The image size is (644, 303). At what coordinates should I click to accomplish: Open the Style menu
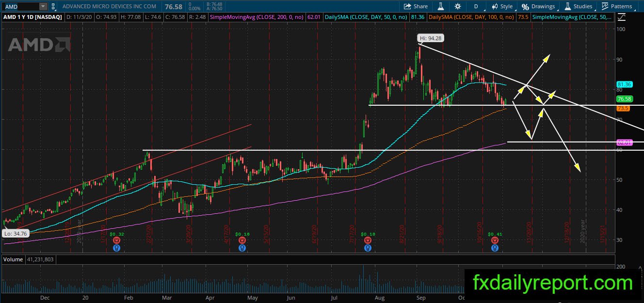tap(502, 6)
